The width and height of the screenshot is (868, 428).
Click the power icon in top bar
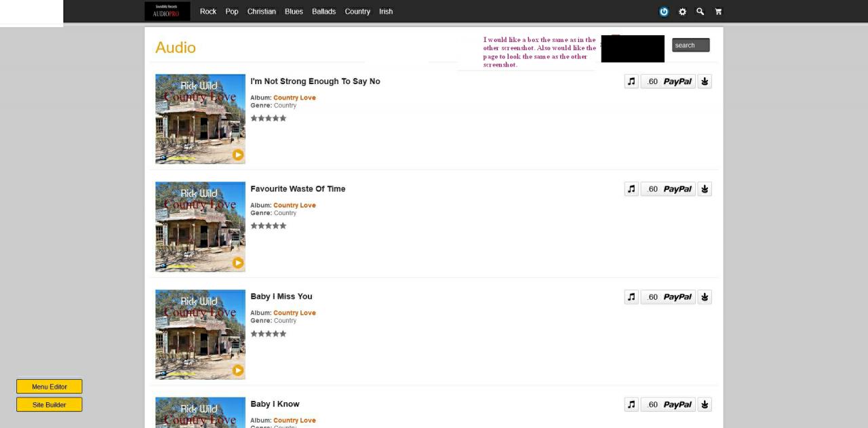coord(664,12)
